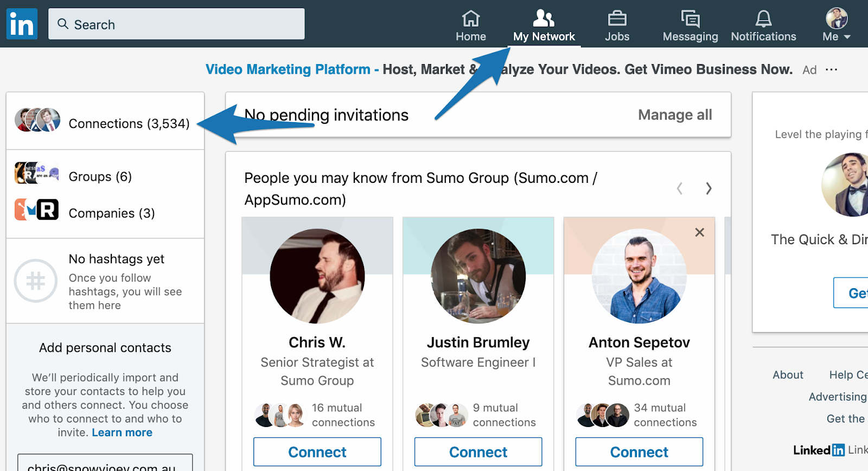Show next people suggestions chevron
The image size is (868, 471).
tap(709, 188)
